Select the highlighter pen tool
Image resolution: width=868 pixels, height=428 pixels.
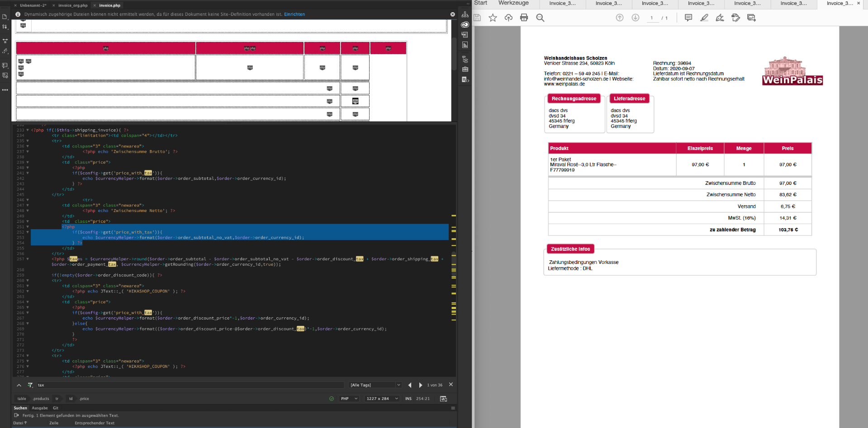coord(704,18)
